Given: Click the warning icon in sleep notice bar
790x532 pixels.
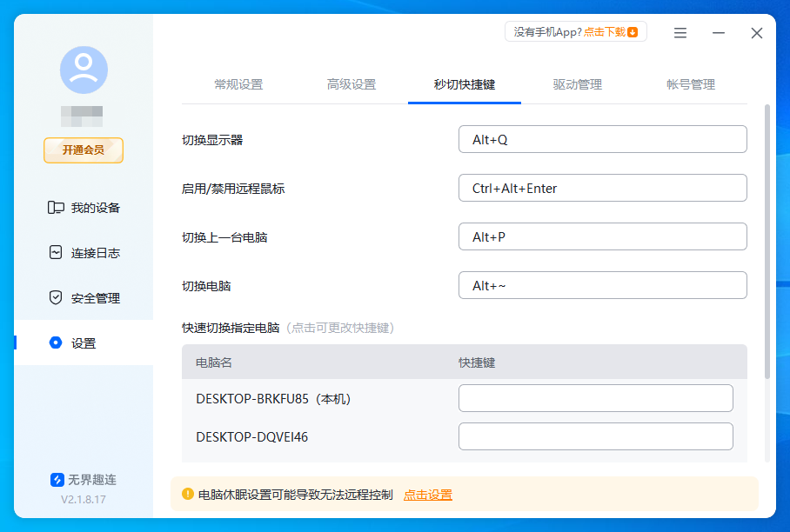Looking at the screenshot, I should point(190,495).
